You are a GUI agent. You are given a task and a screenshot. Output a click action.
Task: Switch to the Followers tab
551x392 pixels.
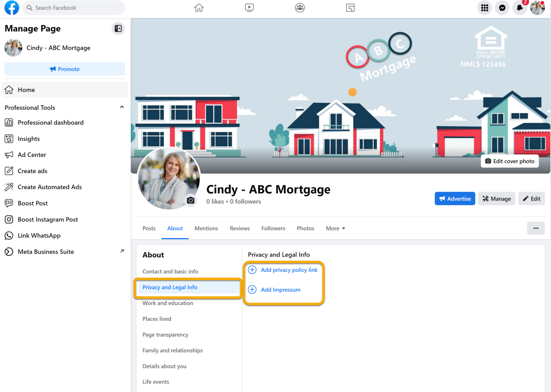[273, 228]
